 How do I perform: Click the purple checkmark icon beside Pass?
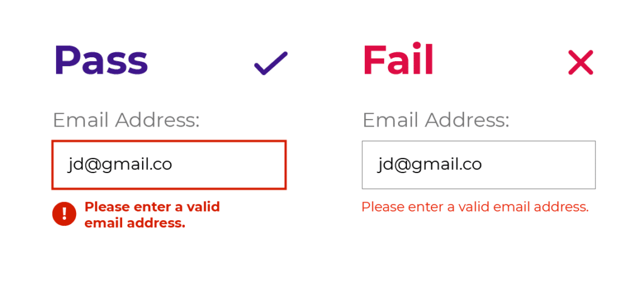[x=271, y=64]
